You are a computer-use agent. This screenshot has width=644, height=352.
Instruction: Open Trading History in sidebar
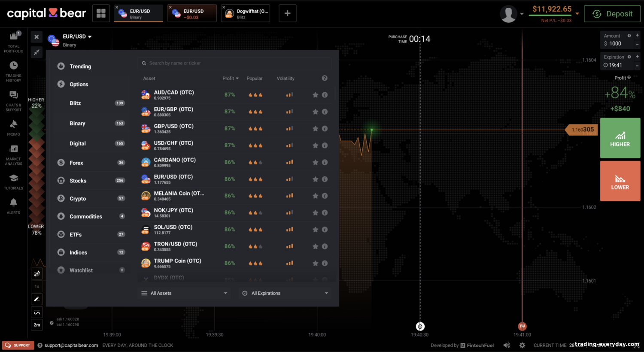pos(14,71)
